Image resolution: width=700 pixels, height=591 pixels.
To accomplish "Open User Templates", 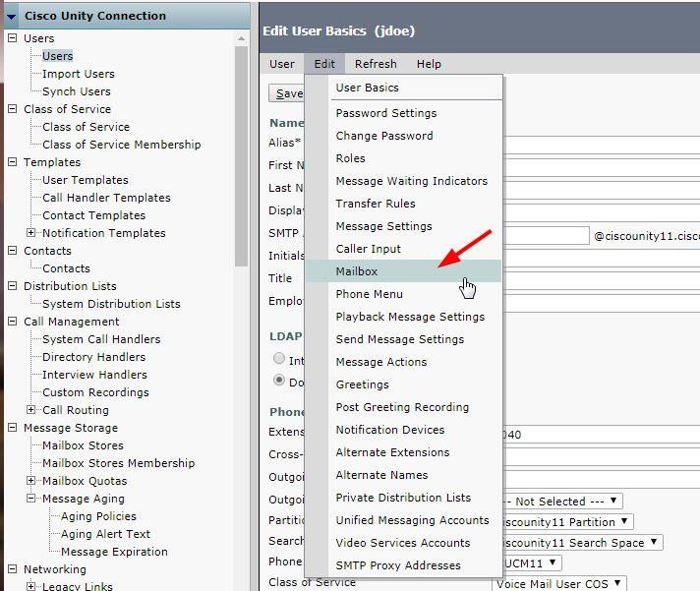I will pos(86,180).
